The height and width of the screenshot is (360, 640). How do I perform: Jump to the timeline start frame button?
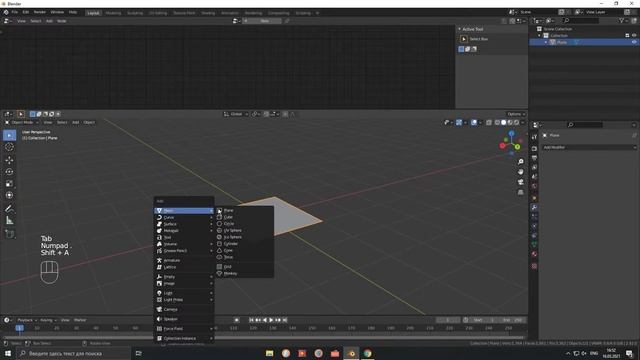[251, 320]
